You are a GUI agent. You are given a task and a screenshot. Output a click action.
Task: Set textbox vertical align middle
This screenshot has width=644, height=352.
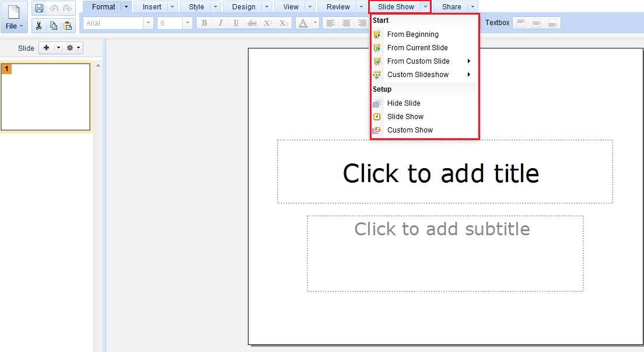(537, 23)
